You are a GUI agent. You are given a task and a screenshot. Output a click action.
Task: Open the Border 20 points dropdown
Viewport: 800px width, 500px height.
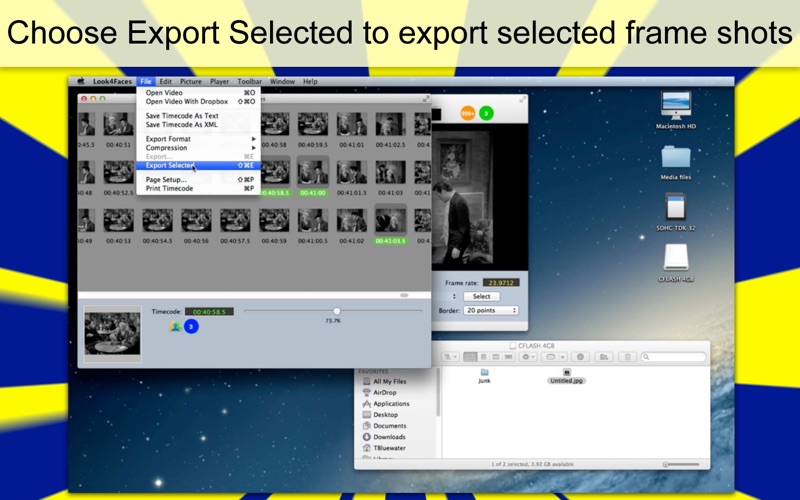(491, 310)
